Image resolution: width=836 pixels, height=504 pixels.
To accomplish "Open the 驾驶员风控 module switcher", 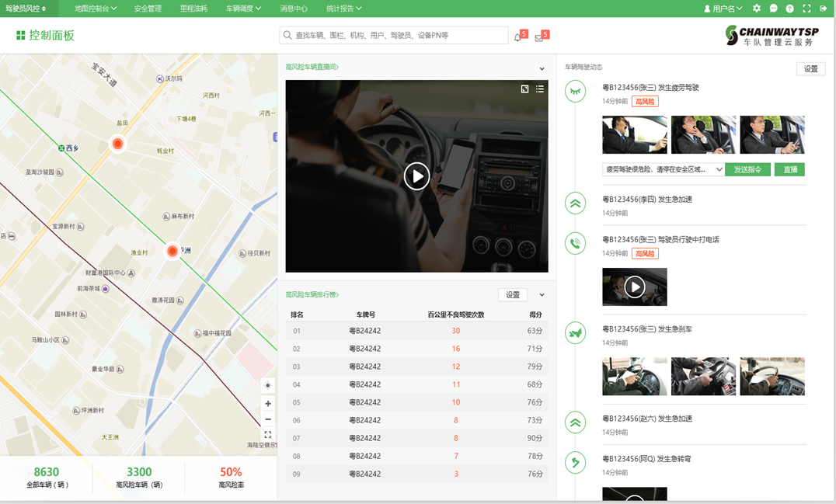I will [26, 9].
